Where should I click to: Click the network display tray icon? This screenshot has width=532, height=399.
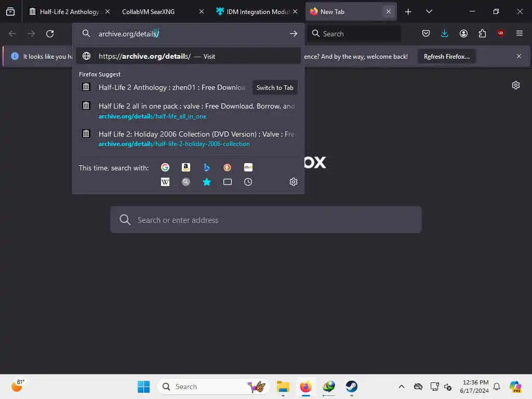pyautogui.click(x=434, y=387)
